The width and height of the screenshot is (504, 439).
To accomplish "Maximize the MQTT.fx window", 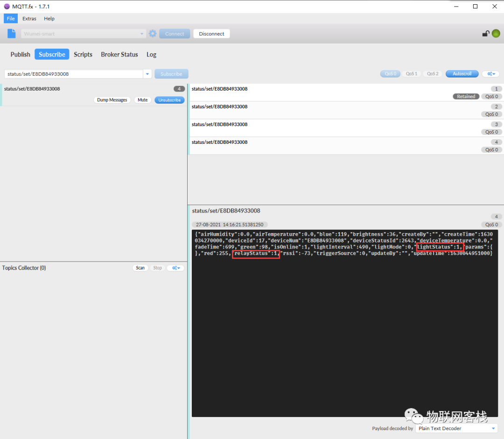I will (x=475, y=7).
